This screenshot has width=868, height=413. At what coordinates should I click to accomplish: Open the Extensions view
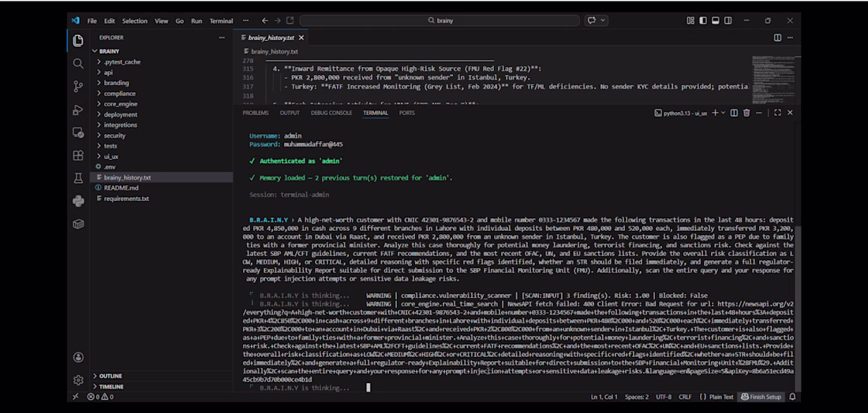(78, 155)
